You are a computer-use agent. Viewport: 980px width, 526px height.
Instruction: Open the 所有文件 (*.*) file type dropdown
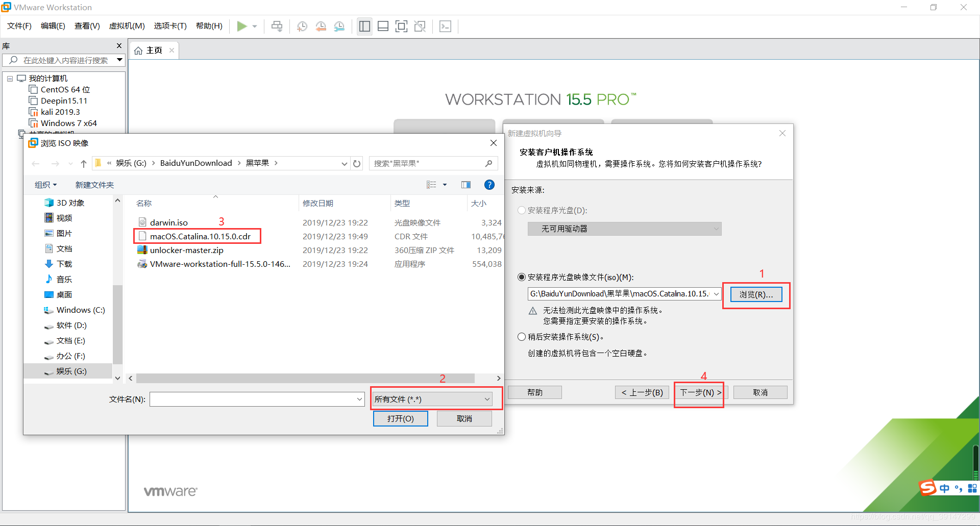(x=485, y=398)
